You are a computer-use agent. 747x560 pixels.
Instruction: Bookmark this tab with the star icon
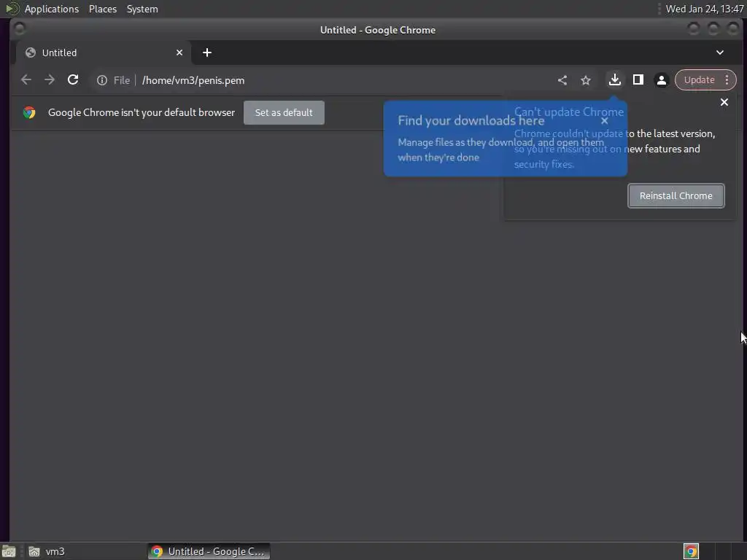586,80
